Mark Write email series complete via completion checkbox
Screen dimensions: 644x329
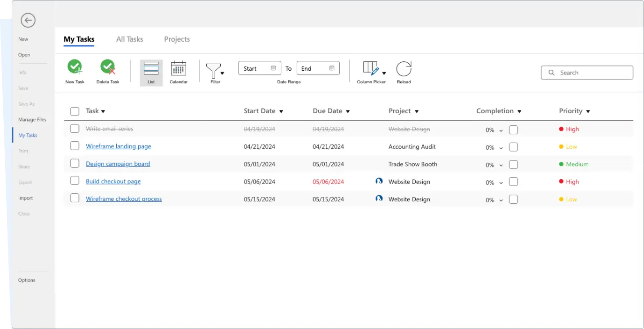[513, 130]
